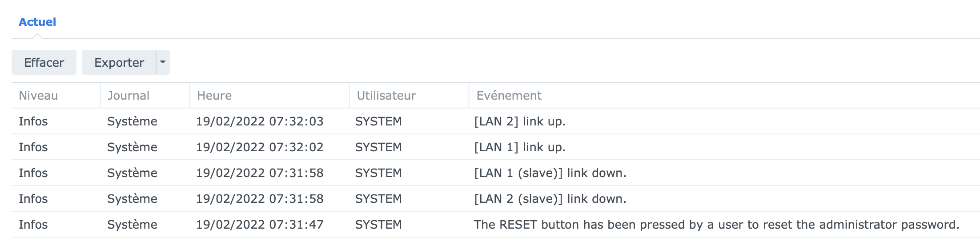Screen dimensions: 980x242
Task: Click Système in the LAN 1 link up row
Action: point(132,147)
